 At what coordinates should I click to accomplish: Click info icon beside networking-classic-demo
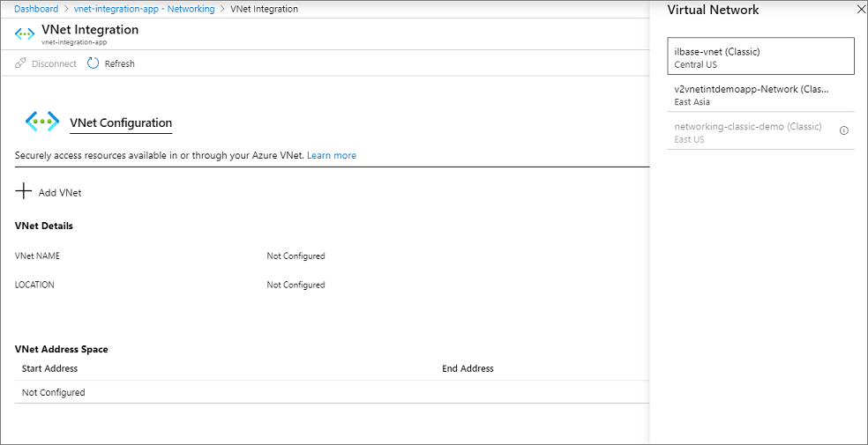tap(843, 130)
